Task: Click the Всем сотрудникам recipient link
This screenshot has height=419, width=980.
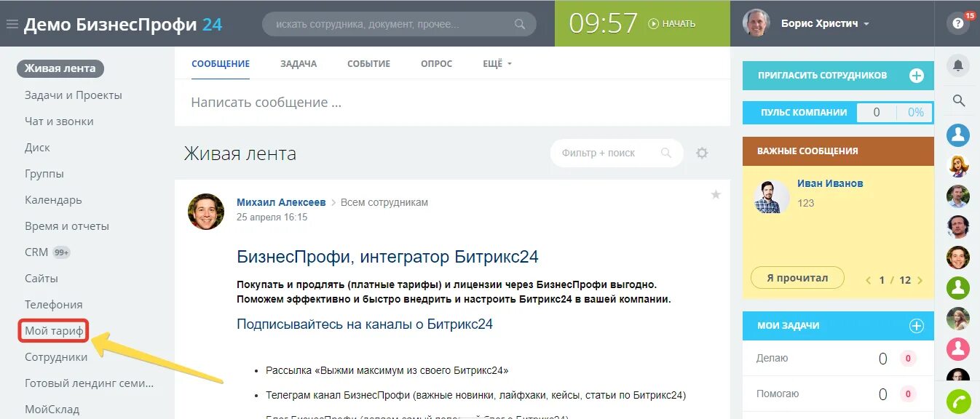Action: click(384, 202)
